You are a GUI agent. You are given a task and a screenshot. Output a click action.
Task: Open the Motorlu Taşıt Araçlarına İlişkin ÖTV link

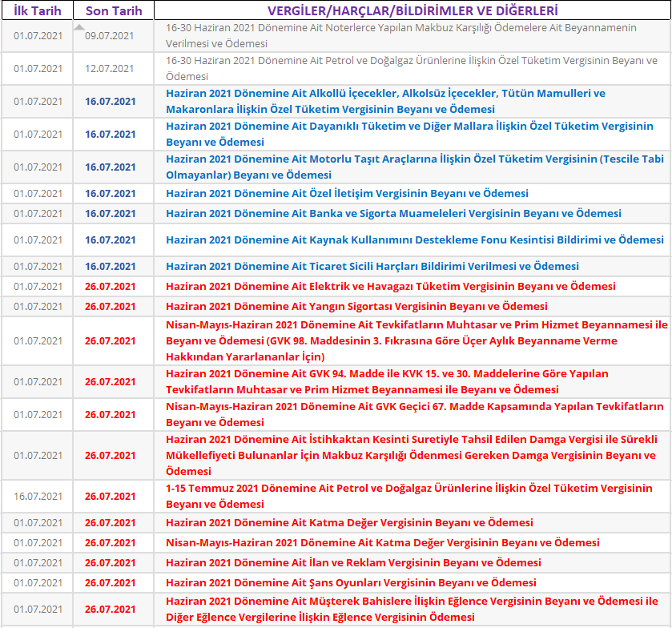click(x=414, y=167)
